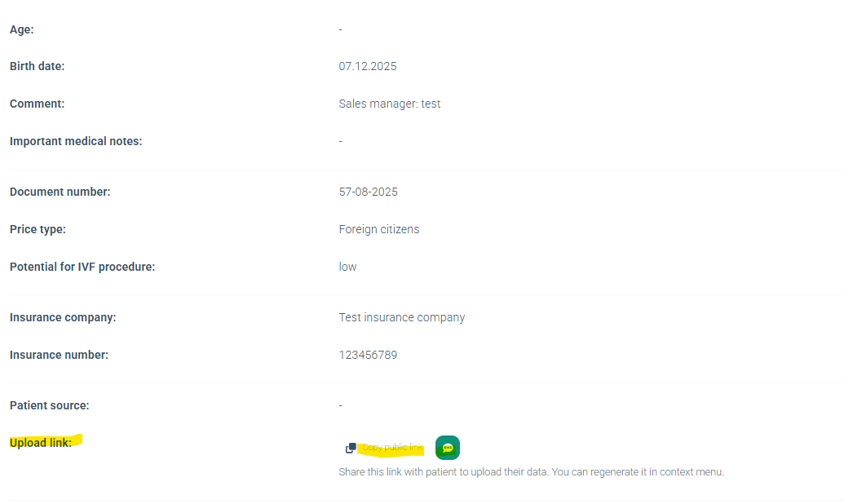Viewport: 844px width, 504px height.
Task: Click the Price type field label
Action: point(38,229)
